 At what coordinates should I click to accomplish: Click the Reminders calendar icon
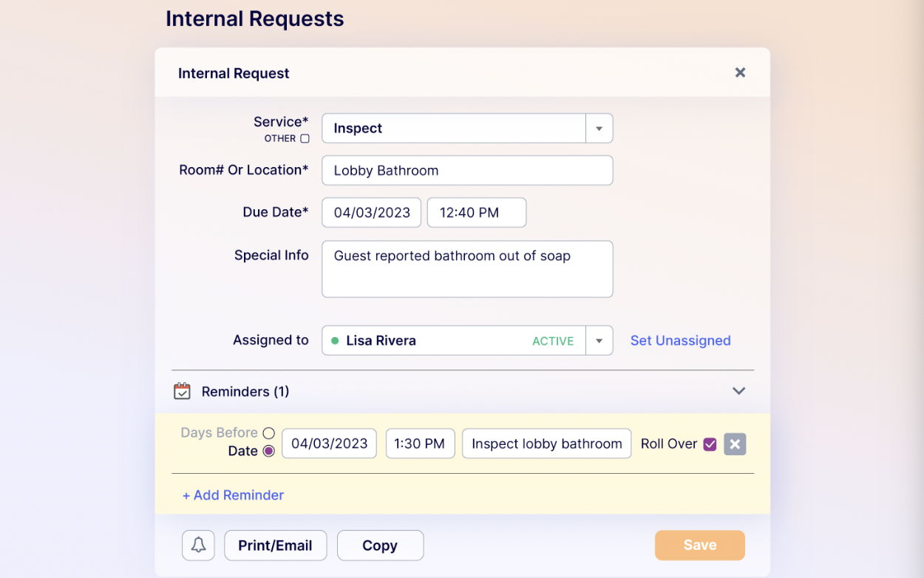coord(182,391)
